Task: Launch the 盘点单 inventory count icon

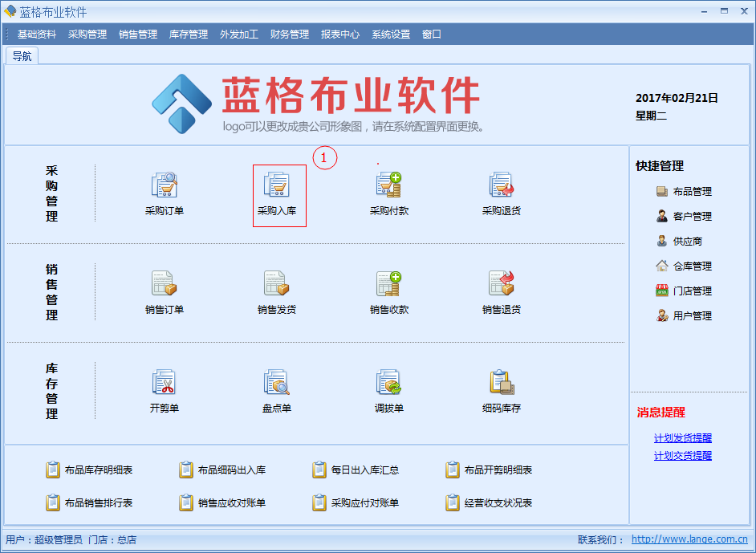Action: coord(277,382)
